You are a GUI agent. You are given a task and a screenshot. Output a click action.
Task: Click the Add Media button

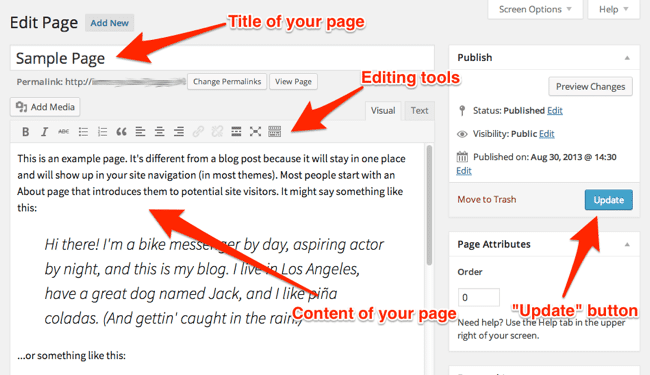tap(45, 107)
